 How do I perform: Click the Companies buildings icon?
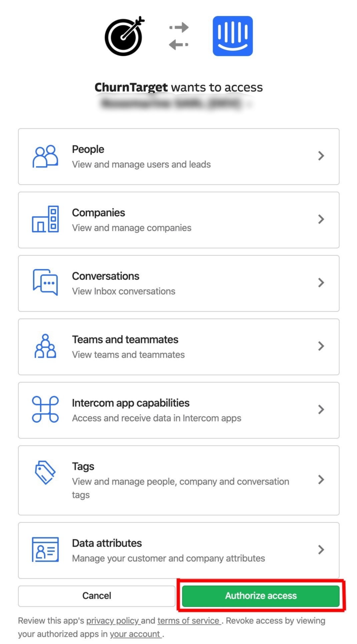45,219
